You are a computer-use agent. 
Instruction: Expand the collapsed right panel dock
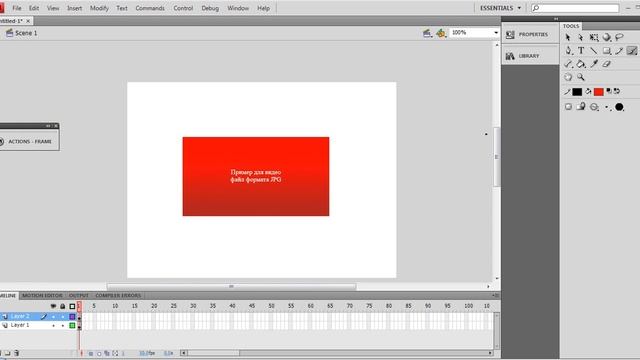click(x=556, y=19)
